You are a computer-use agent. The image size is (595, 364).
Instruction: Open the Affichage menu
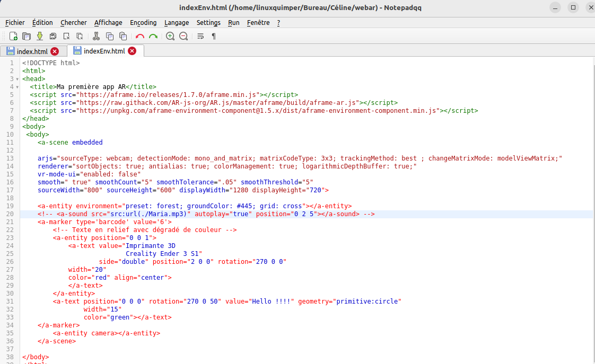pyautogui.click(x=108, y=23)
